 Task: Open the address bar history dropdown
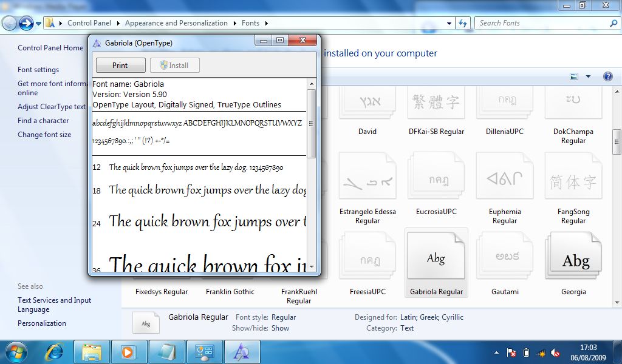tap(449, 24)
